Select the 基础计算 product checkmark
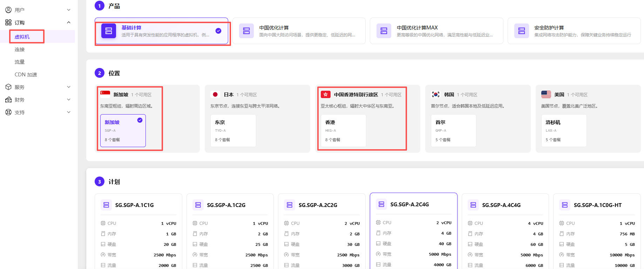 coord(218,31)
